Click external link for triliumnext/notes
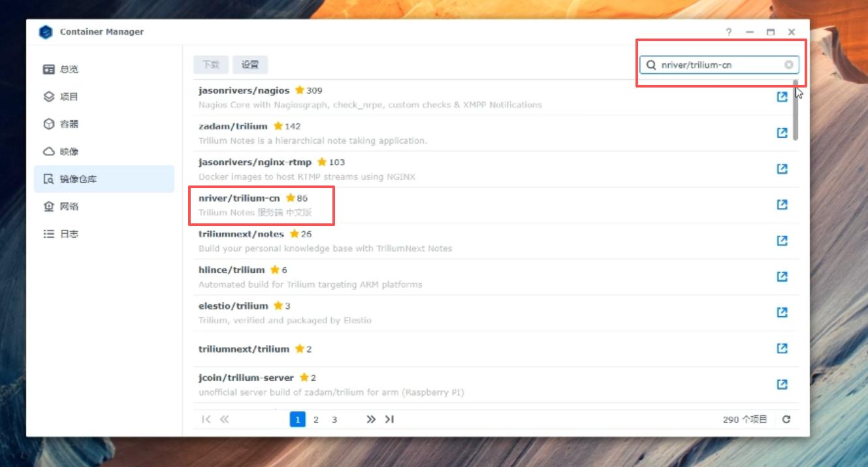 tap(782, 240)
